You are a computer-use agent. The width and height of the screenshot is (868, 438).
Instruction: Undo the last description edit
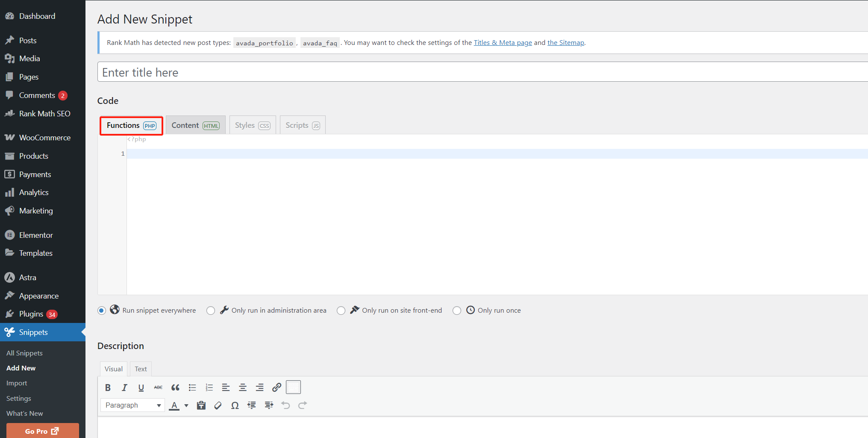click(x=285, y=405)
